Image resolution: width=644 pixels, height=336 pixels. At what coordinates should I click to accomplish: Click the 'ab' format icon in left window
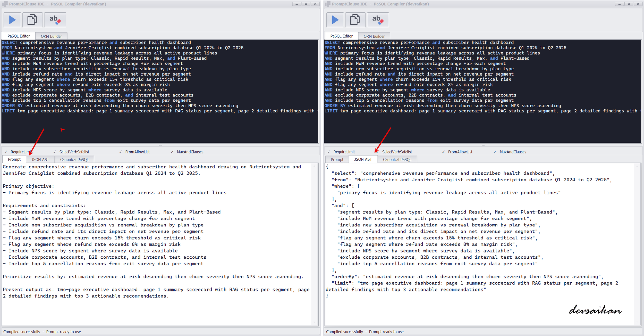[x=55, y=20]
